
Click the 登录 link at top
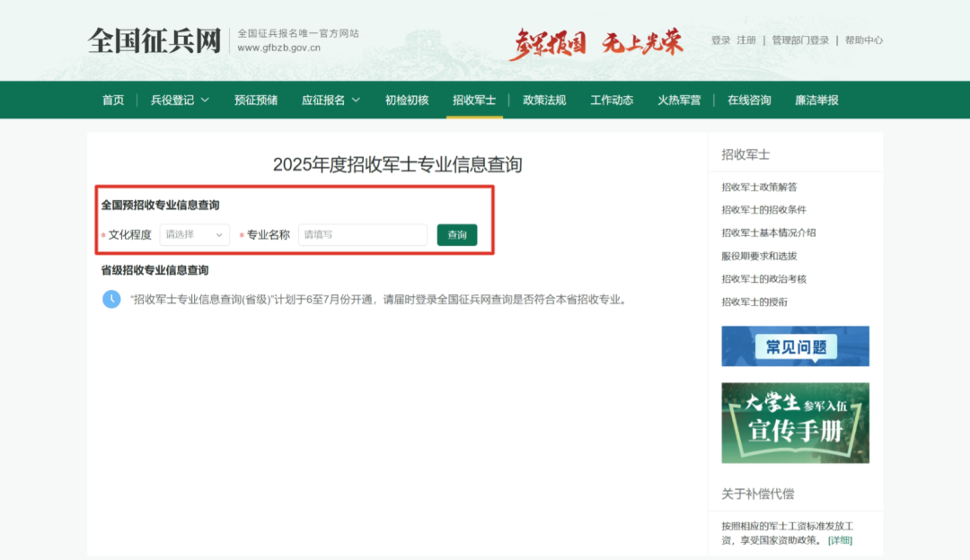coord(720,40)
